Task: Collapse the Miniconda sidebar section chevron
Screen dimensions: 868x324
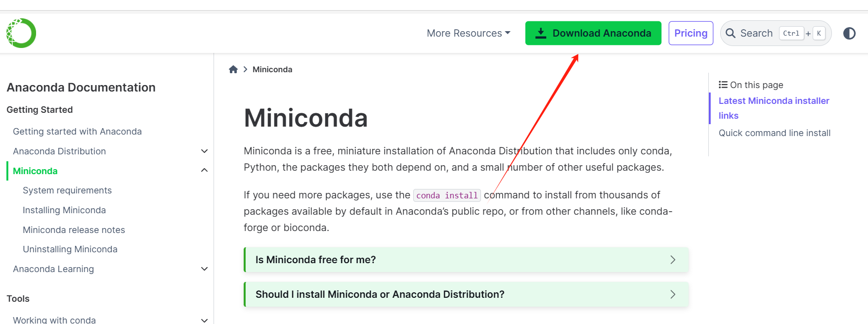Action: (204, 171)
